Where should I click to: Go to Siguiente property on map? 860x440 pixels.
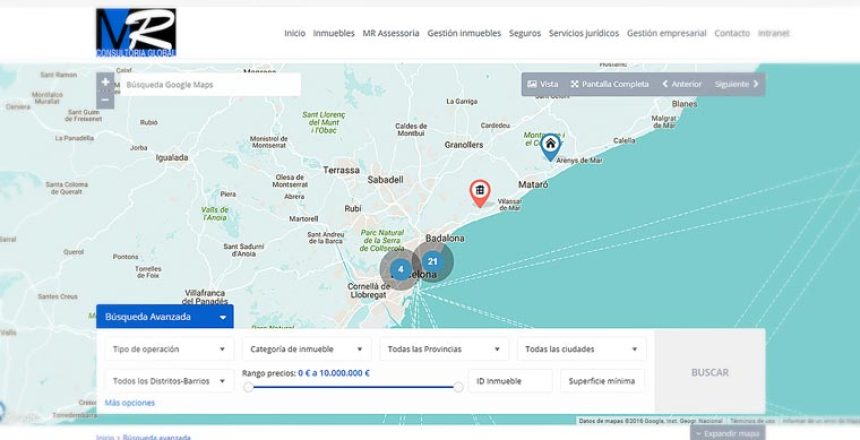[737, 84]
